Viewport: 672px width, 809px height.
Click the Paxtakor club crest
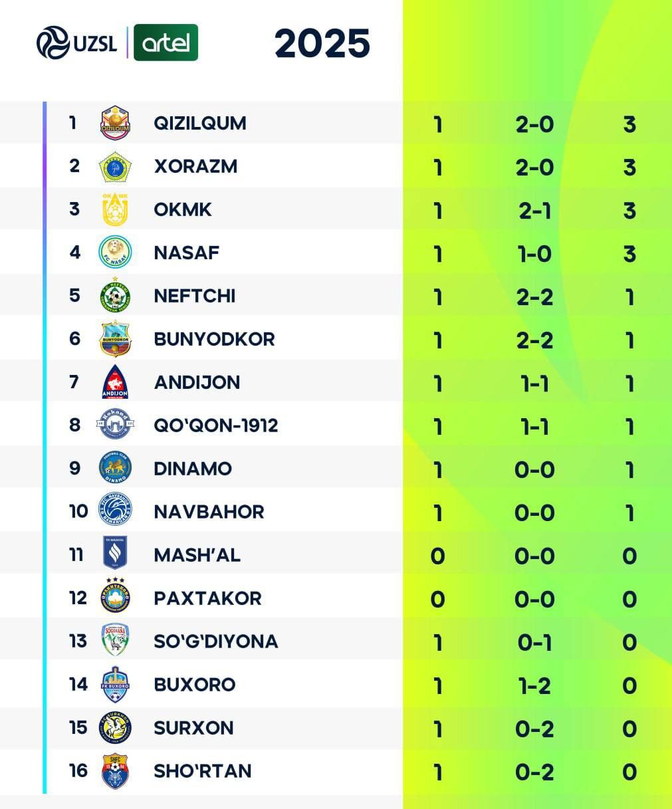(115, 597)
